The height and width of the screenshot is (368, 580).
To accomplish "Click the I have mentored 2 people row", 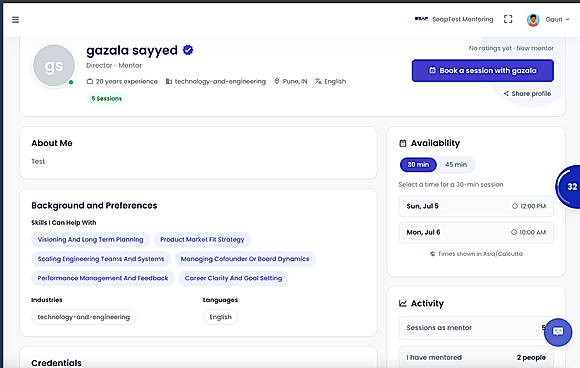I will pyautogui.click(x=476, y=357).
